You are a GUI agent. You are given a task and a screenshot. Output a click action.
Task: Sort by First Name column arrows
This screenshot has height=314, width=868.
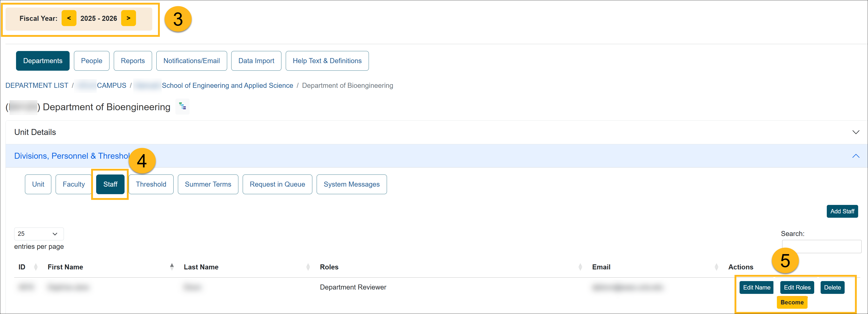[172, 267]
